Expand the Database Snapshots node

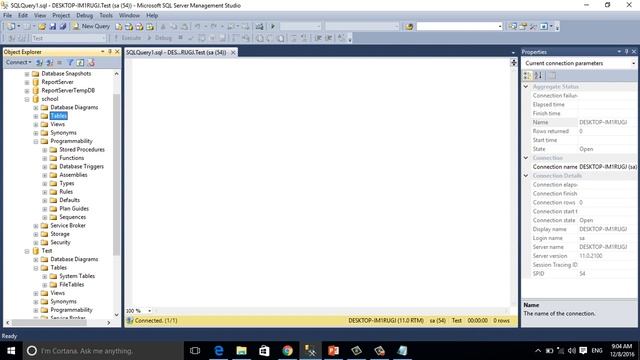click(27, 74)
